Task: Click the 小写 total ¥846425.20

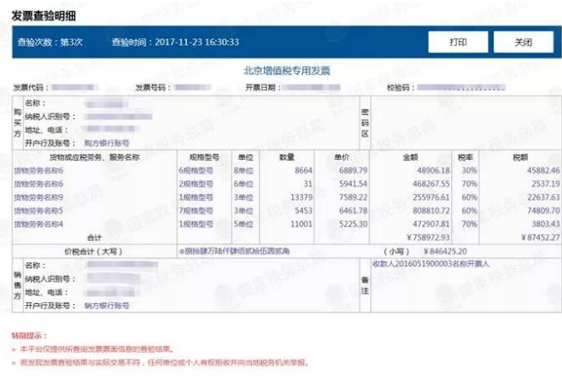Action: coord(445,252)
